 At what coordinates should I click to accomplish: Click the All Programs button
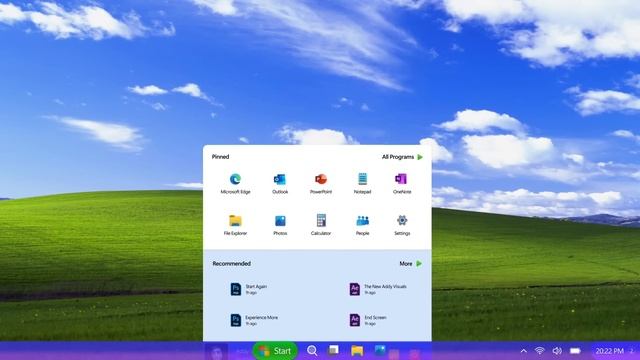click(402, 157)
